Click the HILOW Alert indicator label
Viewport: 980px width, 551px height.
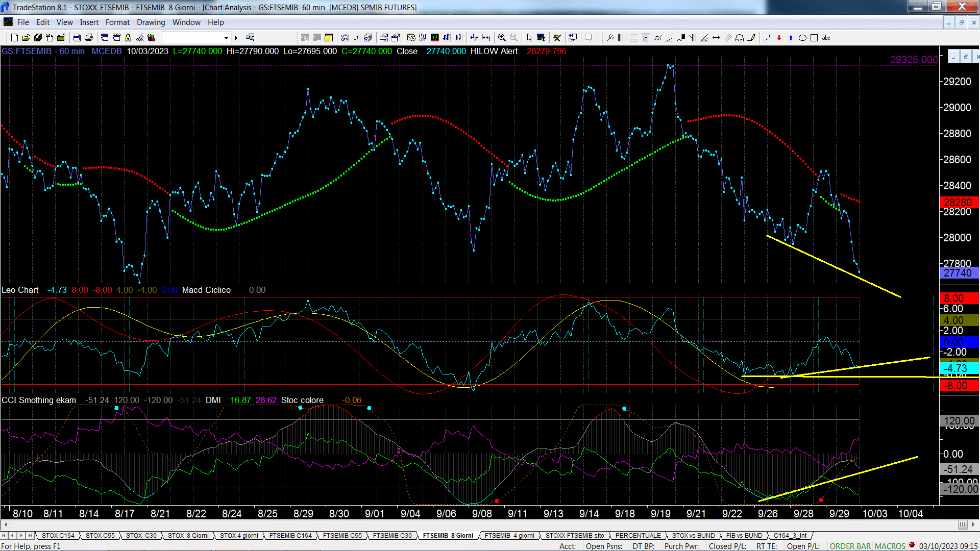(494, 51)
